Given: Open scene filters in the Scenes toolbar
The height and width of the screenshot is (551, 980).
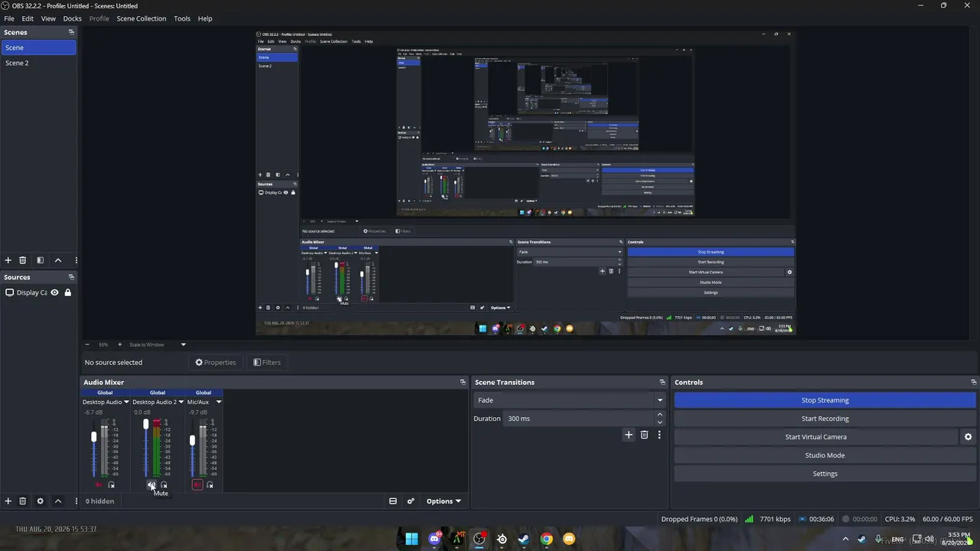Looking at the screenshot, I should (41, 260).
